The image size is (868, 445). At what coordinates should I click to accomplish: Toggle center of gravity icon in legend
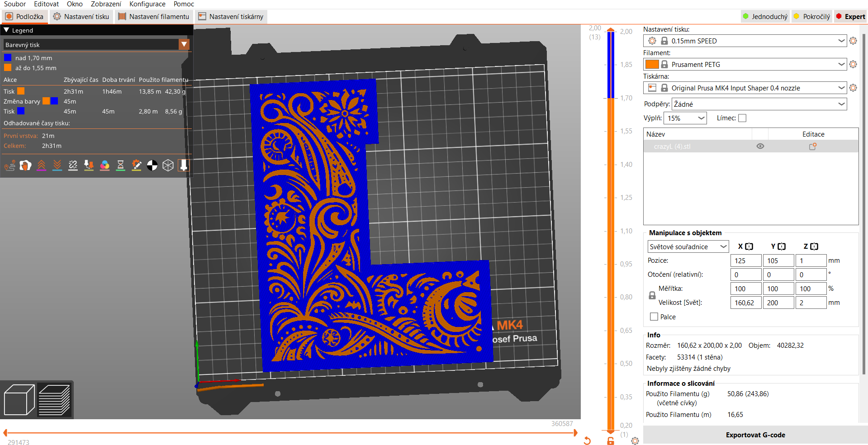click(x=152, y=166)
